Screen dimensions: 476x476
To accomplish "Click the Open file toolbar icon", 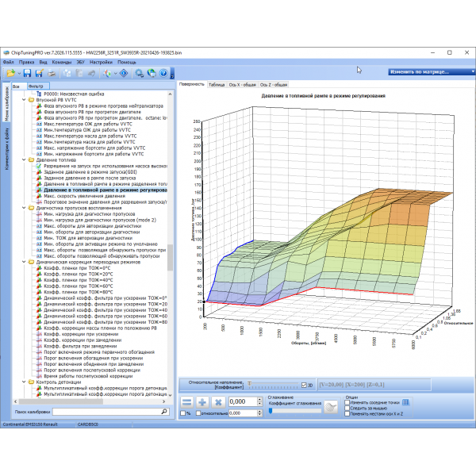I will 10,72.
